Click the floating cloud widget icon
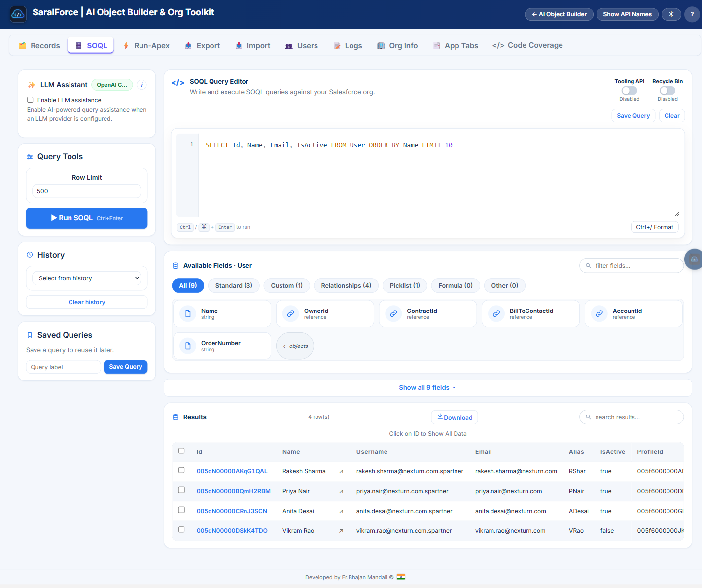 [x=694, y=259]
